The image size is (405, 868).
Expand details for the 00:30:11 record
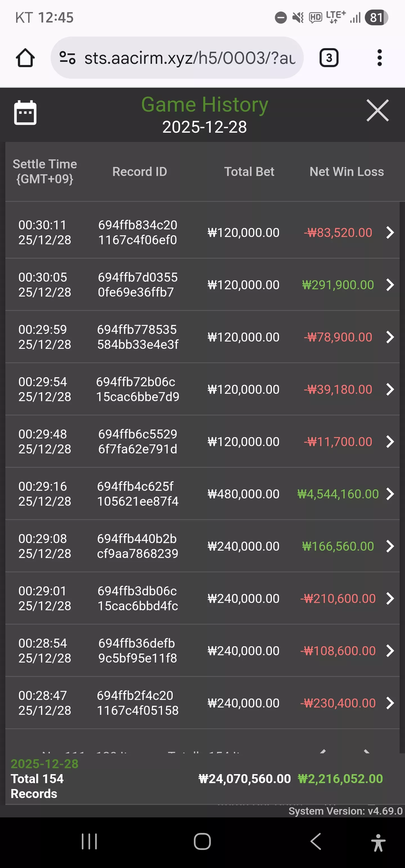click(x=390, y=232)
